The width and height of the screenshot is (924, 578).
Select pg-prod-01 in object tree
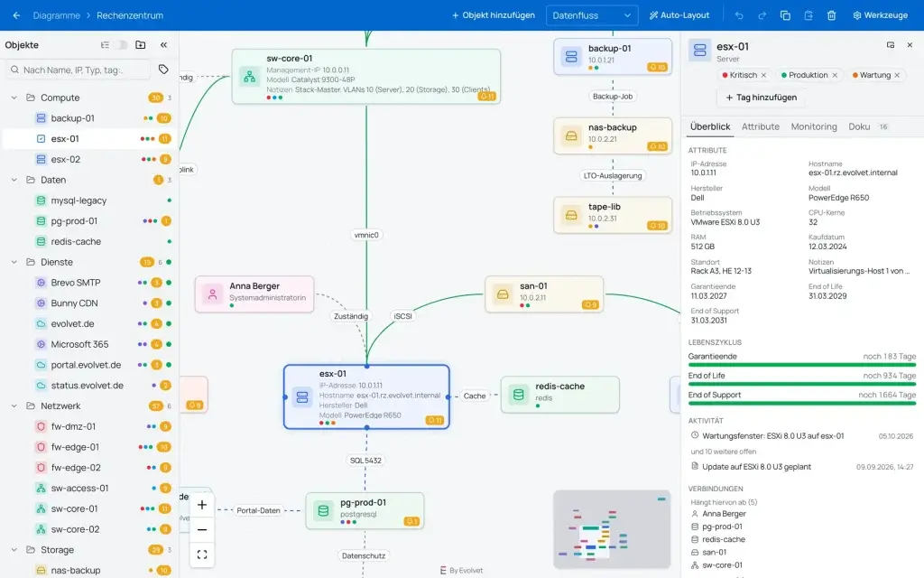point(88,221)
